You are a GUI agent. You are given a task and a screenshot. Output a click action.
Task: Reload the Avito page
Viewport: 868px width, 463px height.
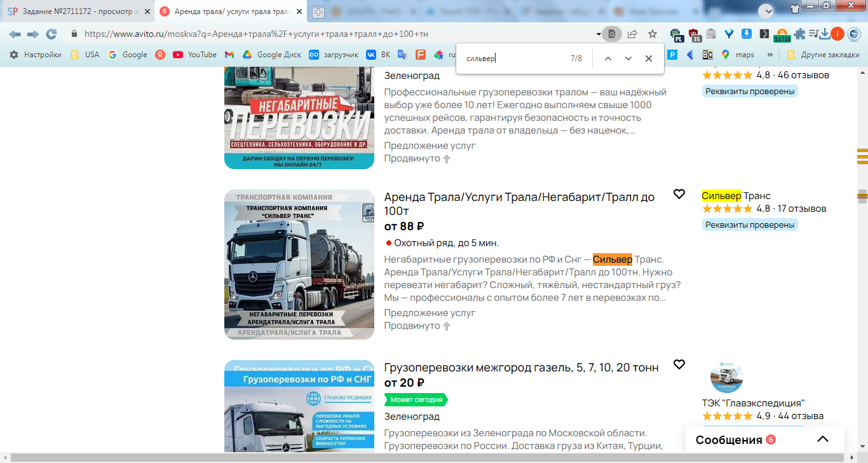point(51,34)
